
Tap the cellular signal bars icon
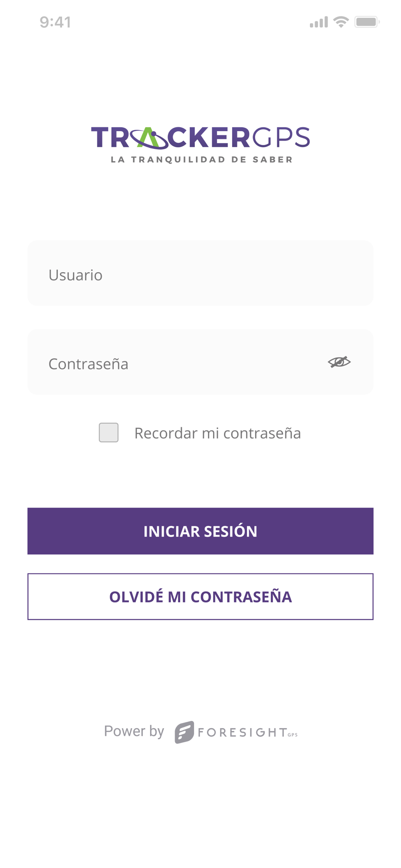pos(319,22)
